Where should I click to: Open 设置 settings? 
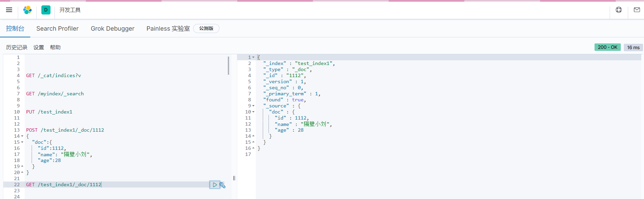pos(39,47)
